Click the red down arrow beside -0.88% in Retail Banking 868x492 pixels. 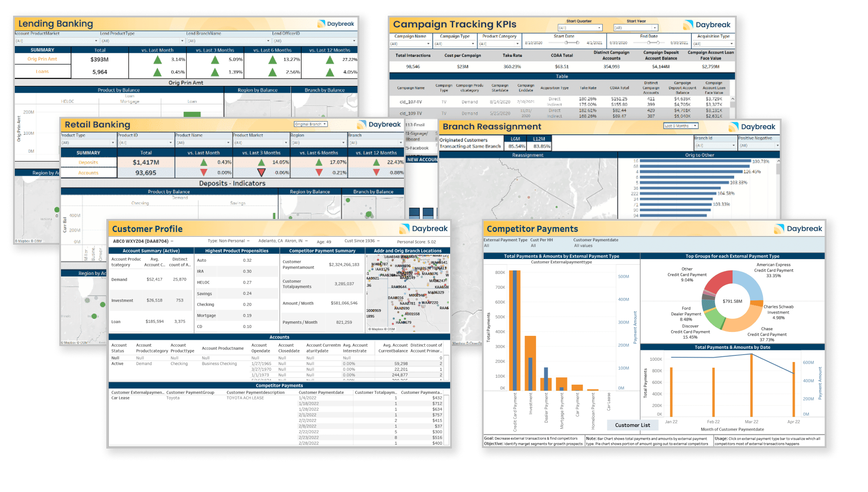(x=376, y=173)
